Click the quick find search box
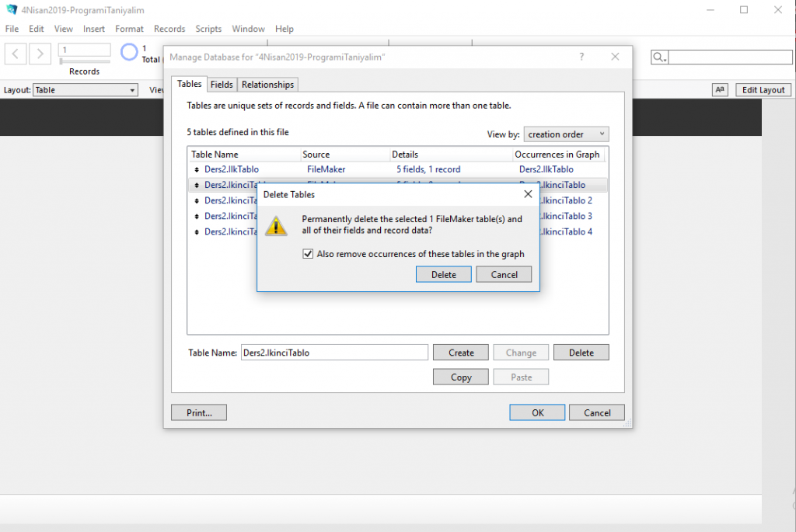The image size is (796, 532). pos(730,57)
